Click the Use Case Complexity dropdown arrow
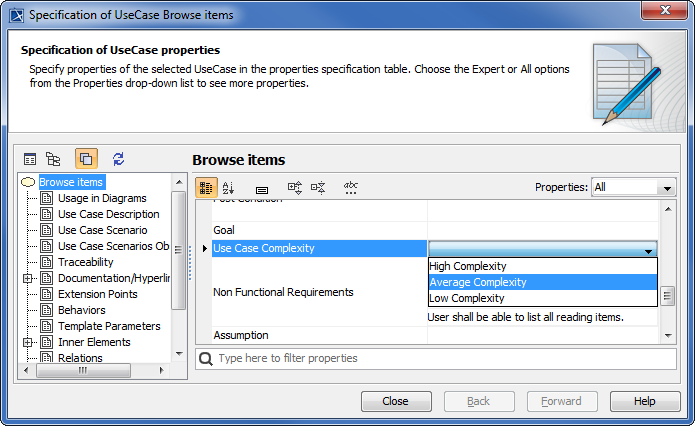 (x=649, y=251)
